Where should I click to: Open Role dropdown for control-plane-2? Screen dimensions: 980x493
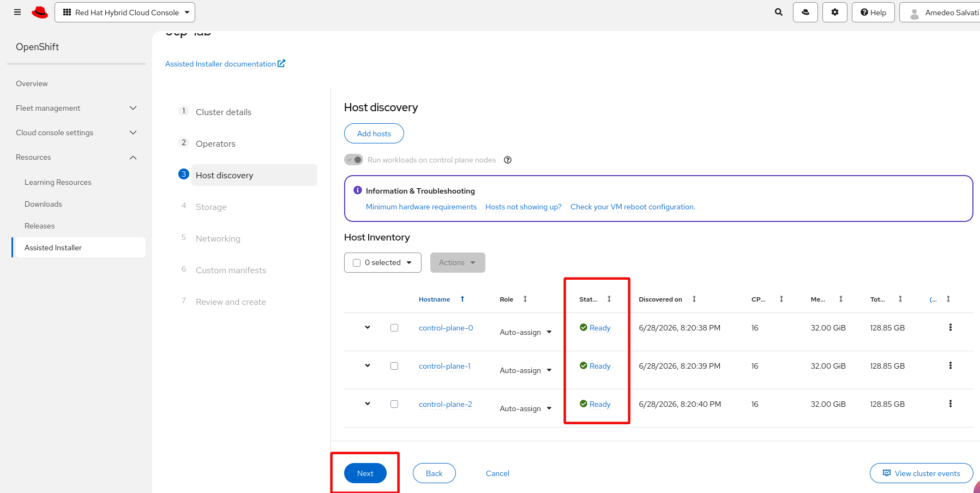526,408
